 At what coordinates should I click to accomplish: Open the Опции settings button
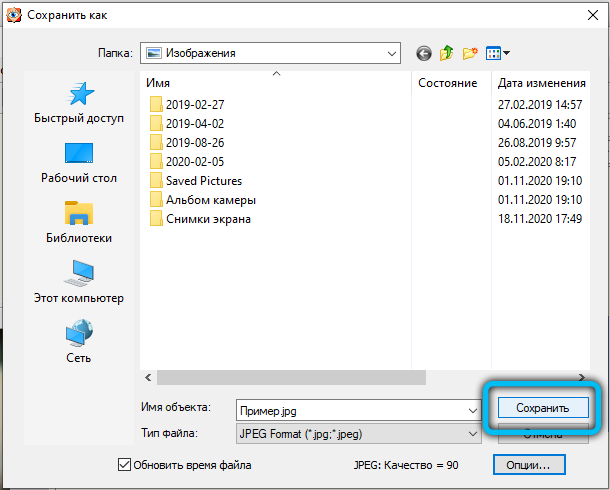(529, 464)
